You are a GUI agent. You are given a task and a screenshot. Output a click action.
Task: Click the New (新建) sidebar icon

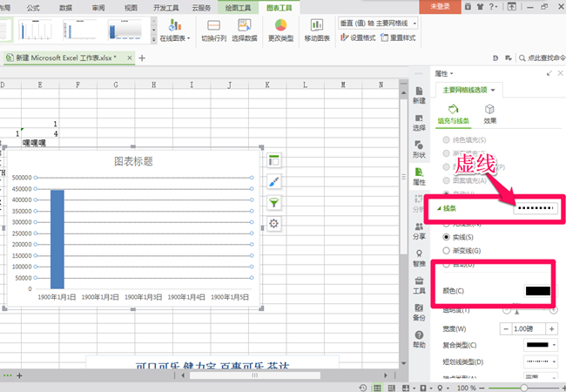pos(419,95)
